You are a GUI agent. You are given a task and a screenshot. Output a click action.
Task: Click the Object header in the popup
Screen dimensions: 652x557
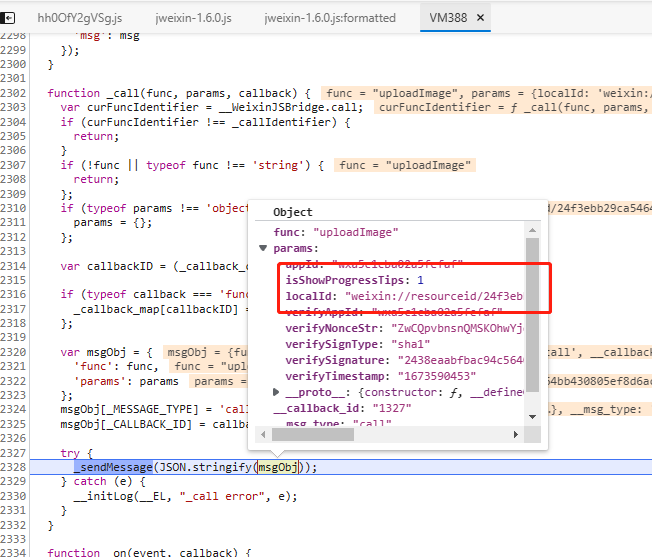click(293, 212)
